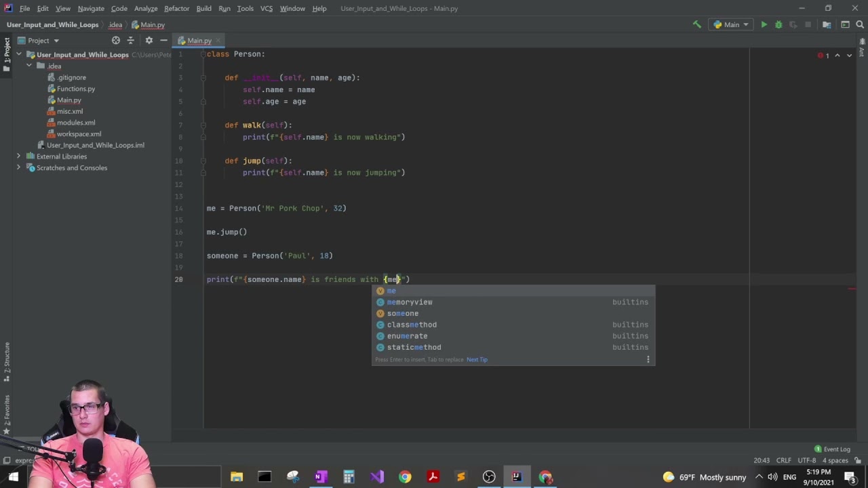
Task: Open the Ant tool window stripe
Action: (x=862, y=47)
